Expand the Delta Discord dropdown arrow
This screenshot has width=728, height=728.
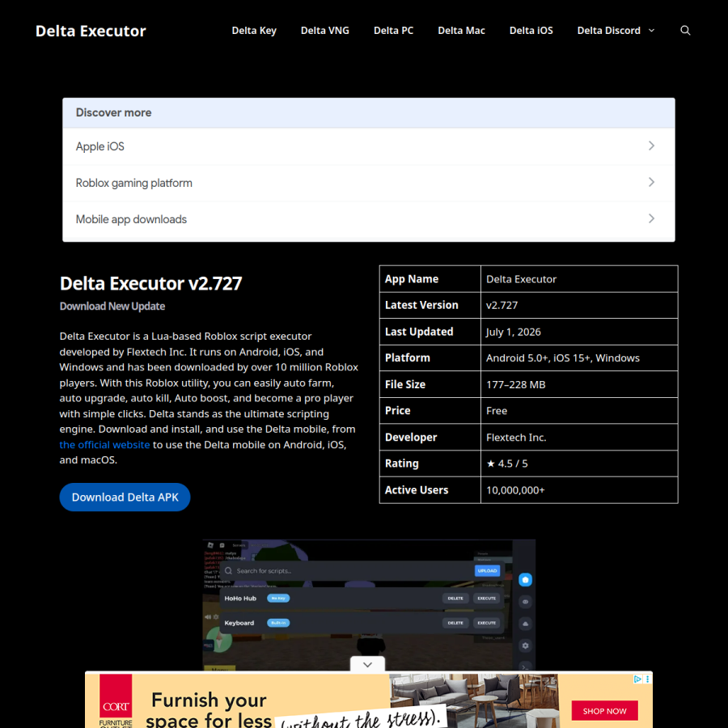651,31
